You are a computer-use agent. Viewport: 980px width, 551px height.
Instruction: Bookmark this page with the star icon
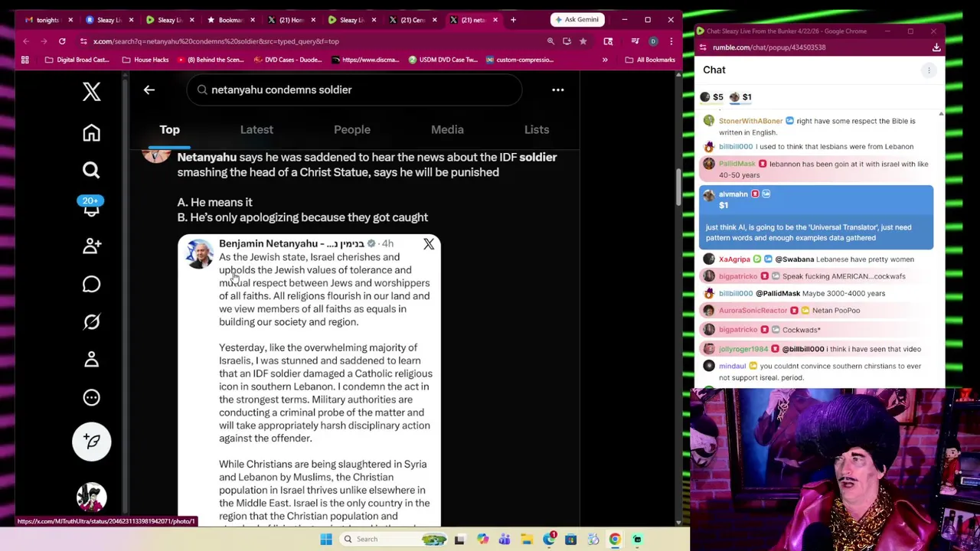(583, 41)
